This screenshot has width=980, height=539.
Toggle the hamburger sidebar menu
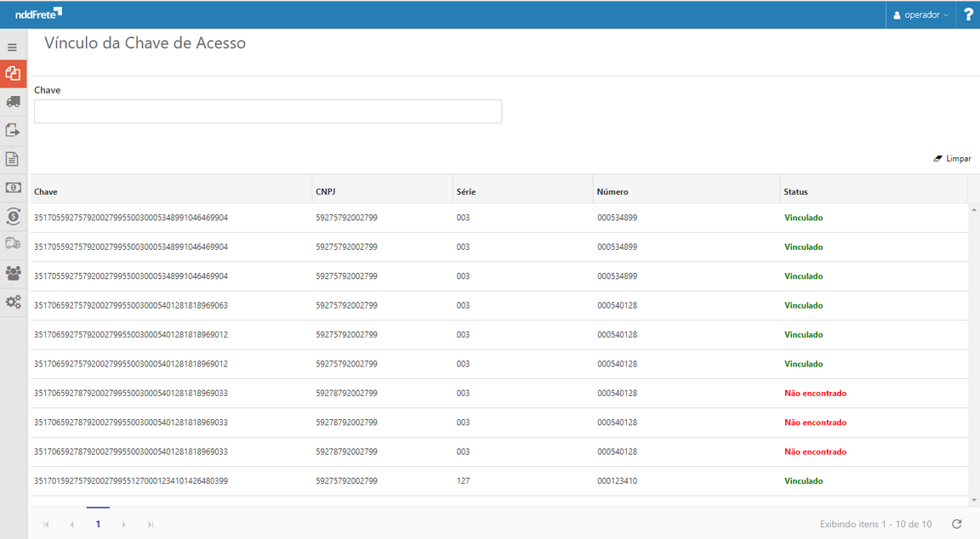coord(13,48)
